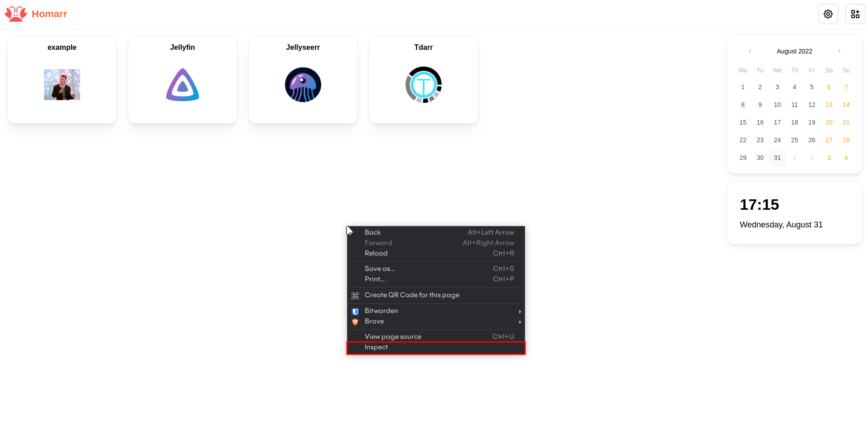Screen dimensions: 868x429
Task: Click the QR code icon in context menu
Action: point(355,296)
